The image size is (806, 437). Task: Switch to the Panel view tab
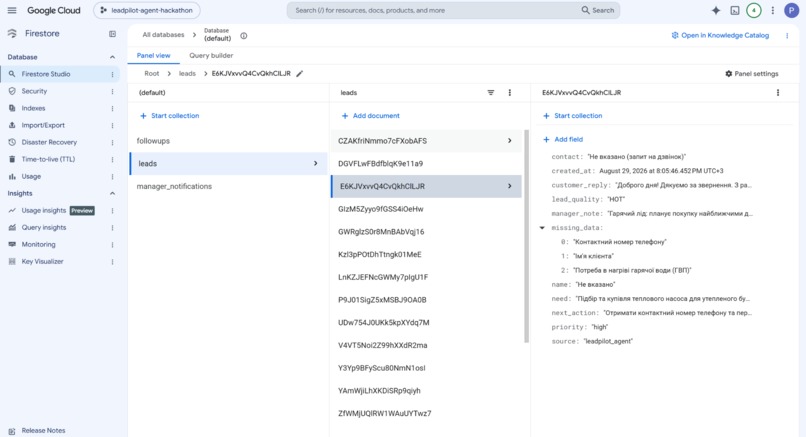(153, 56)
